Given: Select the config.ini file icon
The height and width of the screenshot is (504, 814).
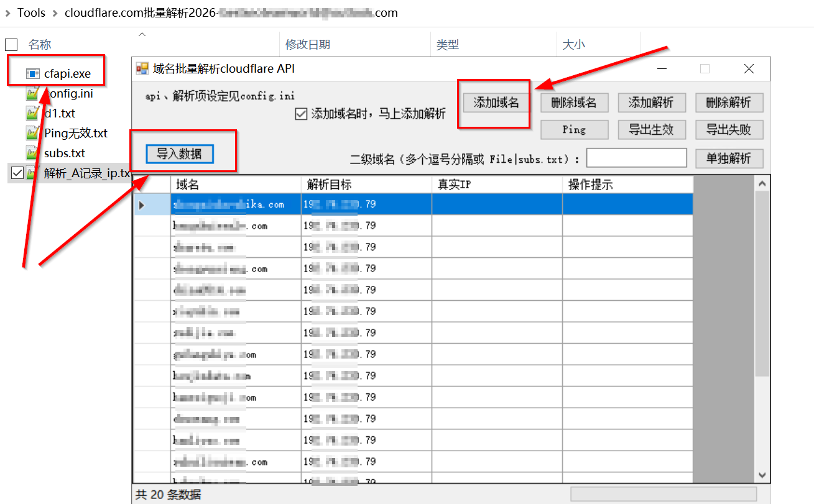Looking at the screenshot, I should [33, 93].
